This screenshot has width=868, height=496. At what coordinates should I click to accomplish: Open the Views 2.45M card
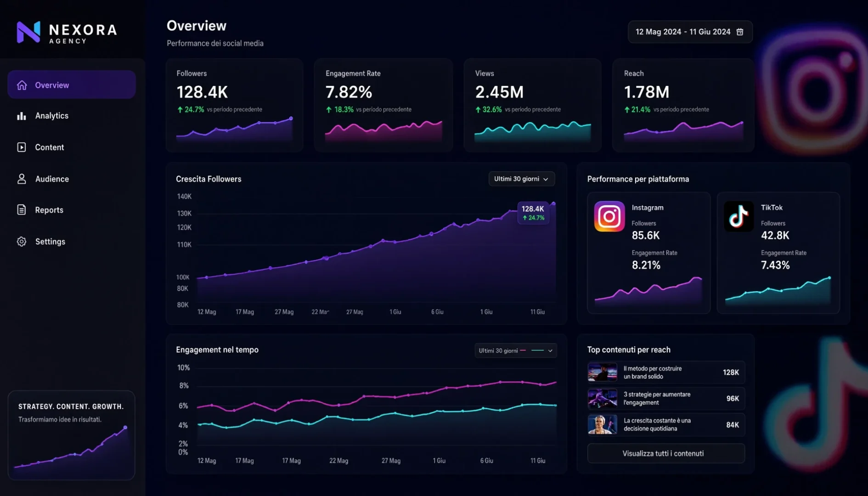point(532,105)
